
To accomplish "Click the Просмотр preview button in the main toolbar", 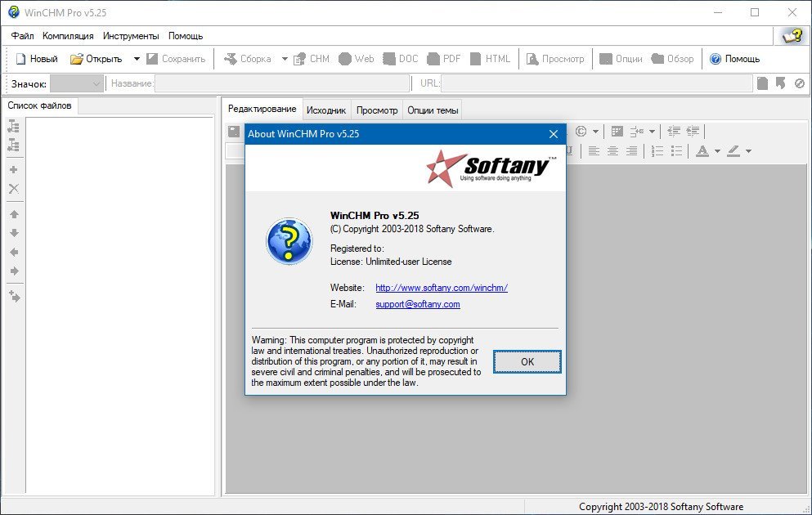I will pyautogui.click(x=555, y=59).
